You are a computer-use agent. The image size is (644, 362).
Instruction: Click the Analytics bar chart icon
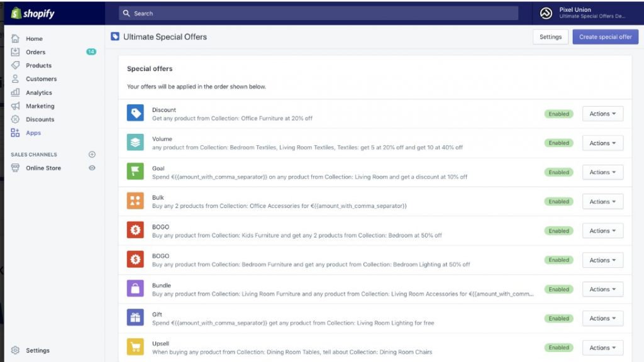point(15,92)
